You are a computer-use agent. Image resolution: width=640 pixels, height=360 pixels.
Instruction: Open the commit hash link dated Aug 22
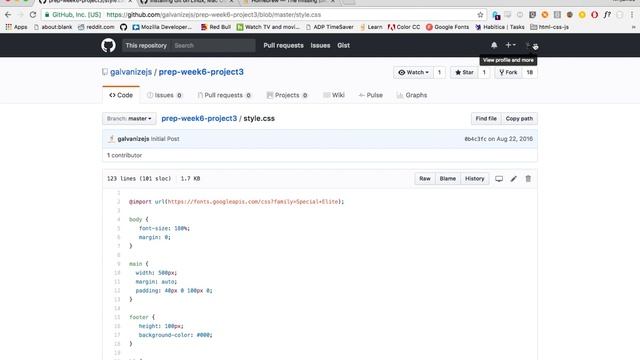tap(476, 139)
